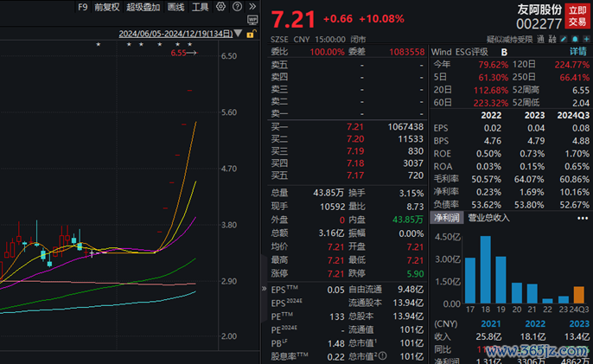
Task: Open the settings gear in chart toolbar
Action: tap(220, 6)
